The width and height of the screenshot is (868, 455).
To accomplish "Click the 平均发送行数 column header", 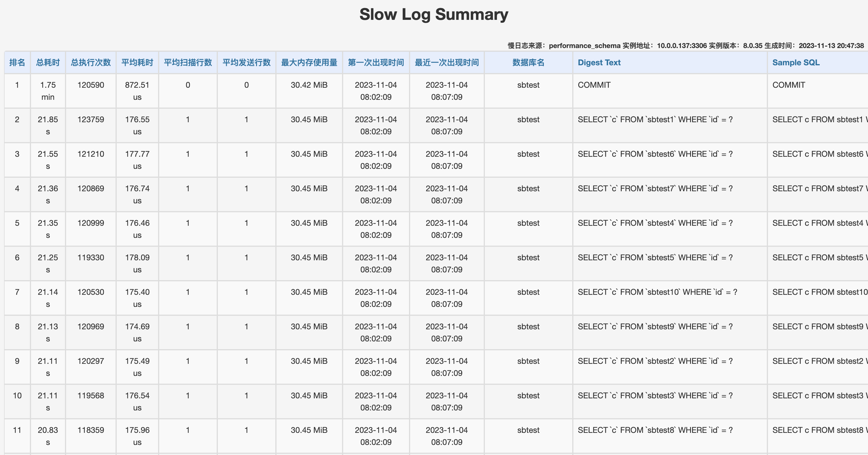I will coord(246,62).
